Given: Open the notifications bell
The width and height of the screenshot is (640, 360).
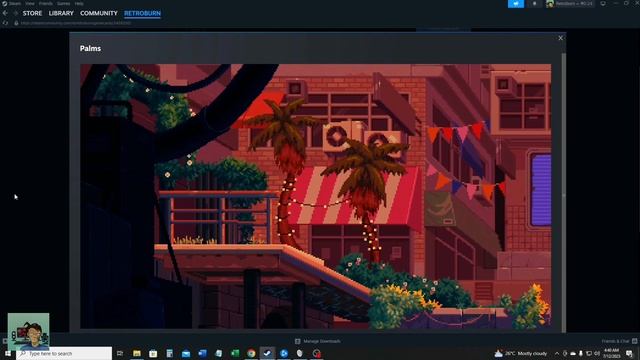Looking at the screenshot, I should pyautogui.click(x=534, y=4).
